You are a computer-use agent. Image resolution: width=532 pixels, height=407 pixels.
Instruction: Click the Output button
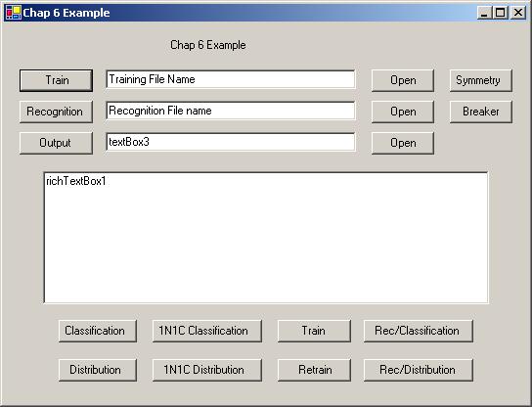[56, 143]
